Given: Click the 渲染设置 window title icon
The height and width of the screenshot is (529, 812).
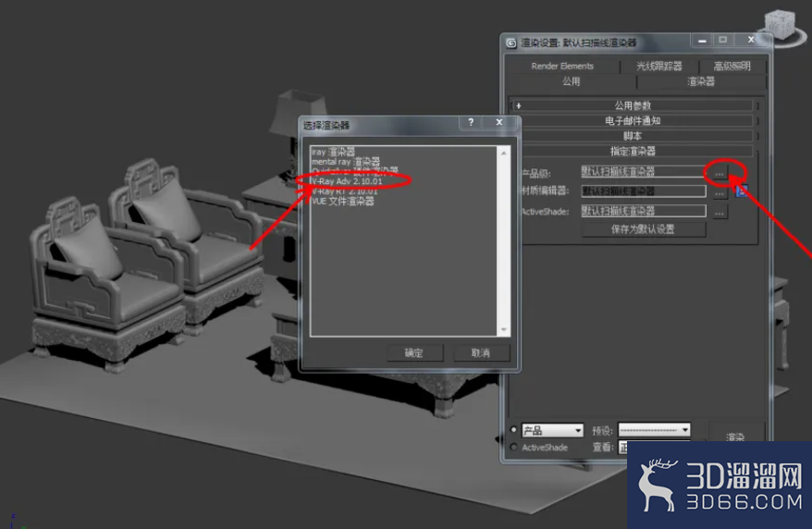Looking at the screenshot, I should [x=511, y=43].
